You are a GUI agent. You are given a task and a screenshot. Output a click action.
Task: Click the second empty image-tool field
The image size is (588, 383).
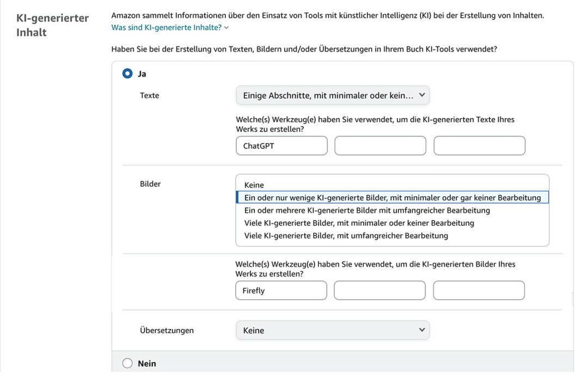380,290
